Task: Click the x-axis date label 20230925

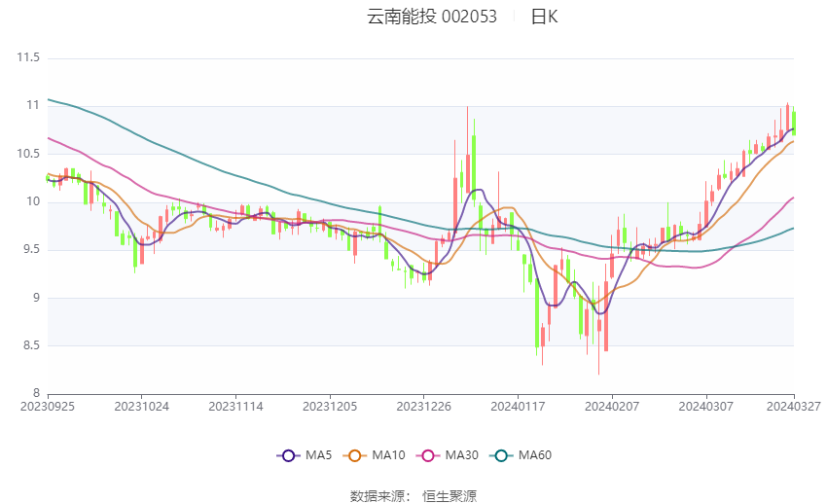Action: tap(48, 407)
